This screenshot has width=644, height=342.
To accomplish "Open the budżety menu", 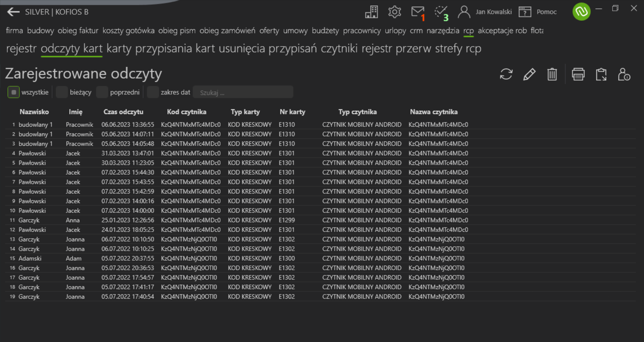I will (x=325, y=31).
